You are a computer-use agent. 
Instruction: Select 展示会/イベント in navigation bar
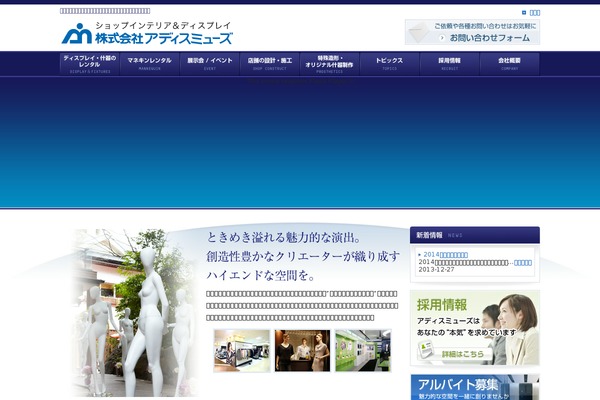[210, 64]
